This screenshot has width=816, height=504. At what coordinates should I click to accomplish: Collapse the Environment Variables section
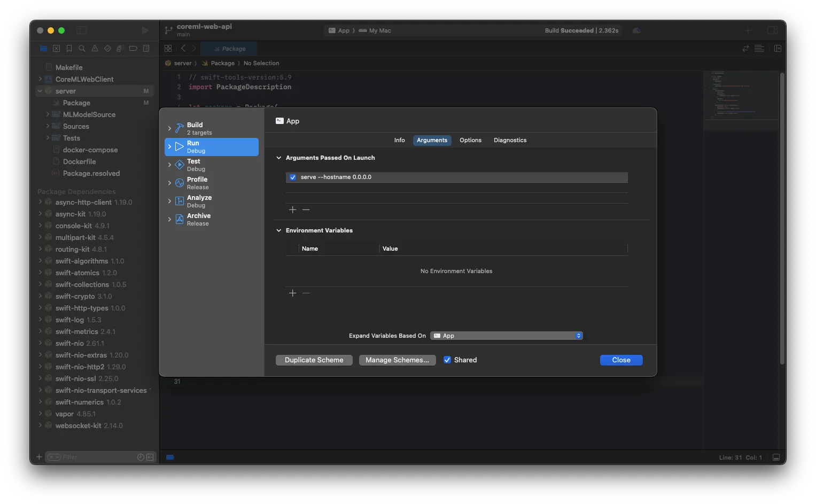(278, 230)
